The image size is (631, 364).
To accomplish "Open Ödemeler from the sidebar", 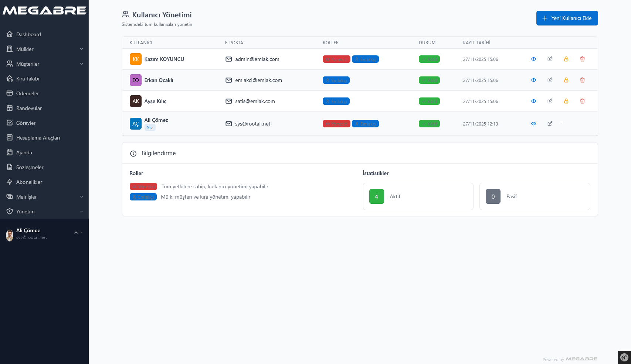I will [27, 93].
